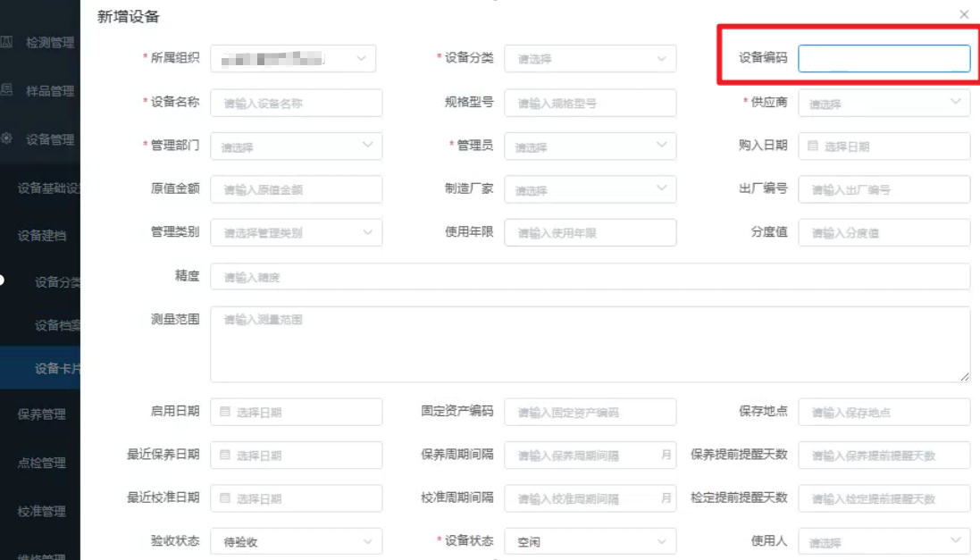Open the 所属组织 dropdown
This screenshot has width=980, height=560.
[293, 59]
